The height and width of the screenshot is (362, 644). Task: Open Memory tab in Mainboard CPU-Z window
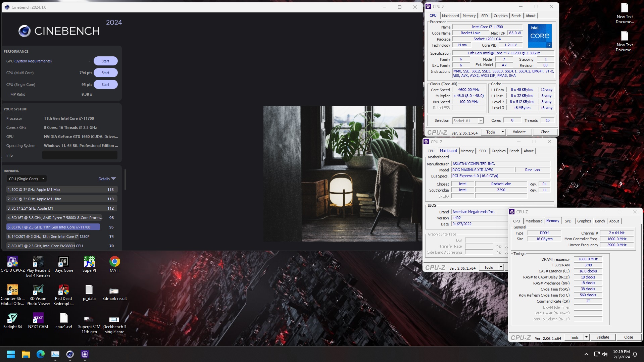(467, 151)
